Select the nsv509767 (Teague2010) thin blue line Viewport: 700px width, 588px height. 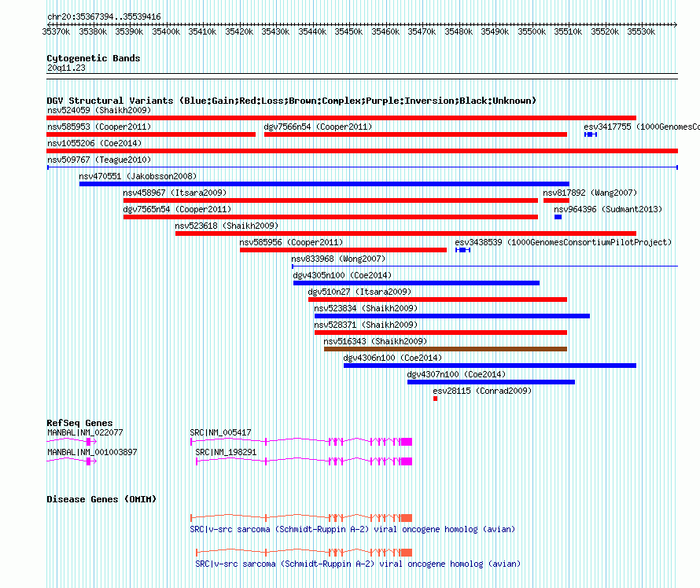pos(363,167)
